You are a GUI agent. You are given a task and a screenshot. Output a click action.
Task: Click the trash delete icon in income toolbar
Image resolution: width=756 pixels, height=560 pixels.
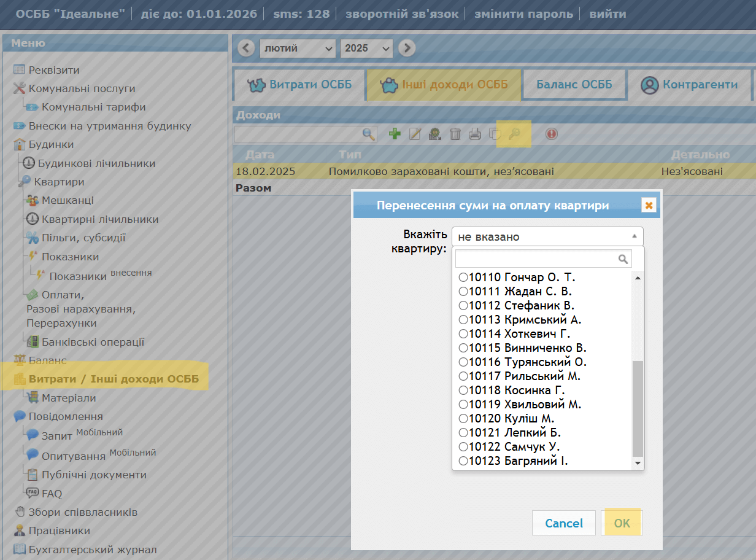(455, 133)
